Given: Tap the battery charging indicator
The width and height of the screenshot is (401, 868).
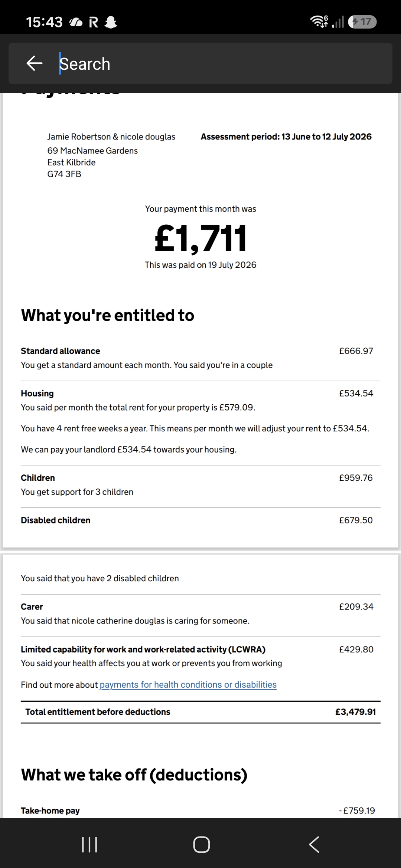Looking at the screenshot, I should [x=362, y=22].
